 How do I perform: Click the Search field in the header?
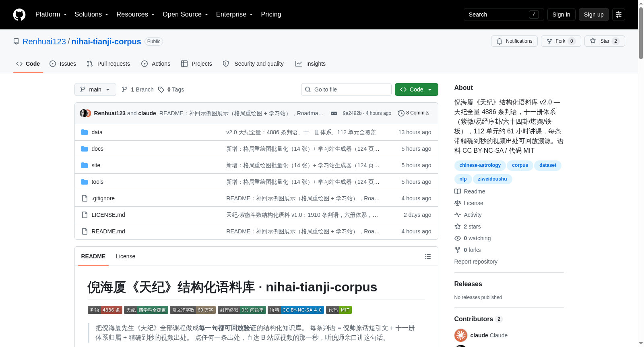[x=504, y=15]
